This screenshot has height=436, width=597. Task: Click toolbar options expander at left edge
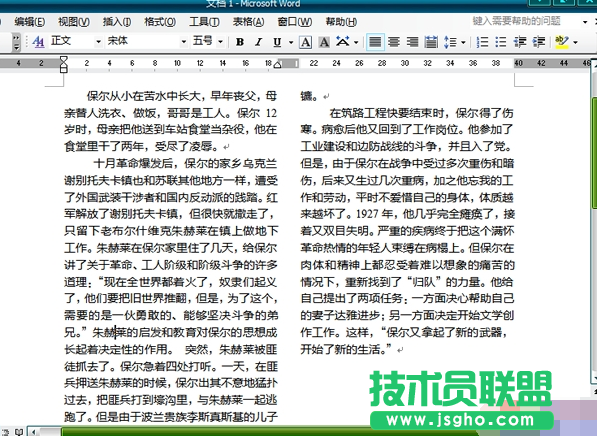16,42
